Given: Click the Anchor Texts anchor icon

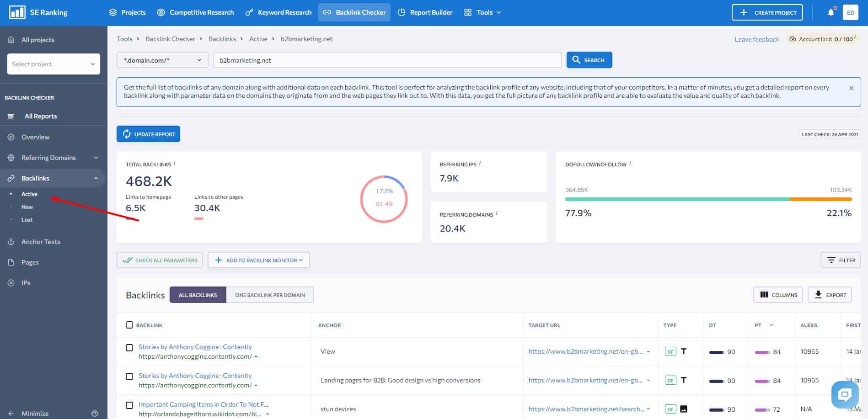Looking at the screenshot, I should [x=11, y=242].
